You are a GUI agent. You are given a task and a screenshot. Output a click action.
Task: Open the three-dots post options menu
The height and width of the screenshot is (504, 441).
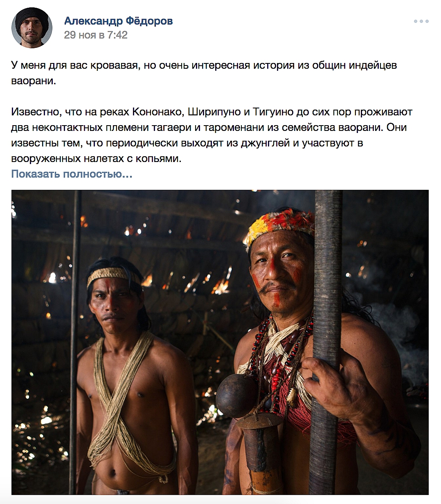[x=421, y=22]
